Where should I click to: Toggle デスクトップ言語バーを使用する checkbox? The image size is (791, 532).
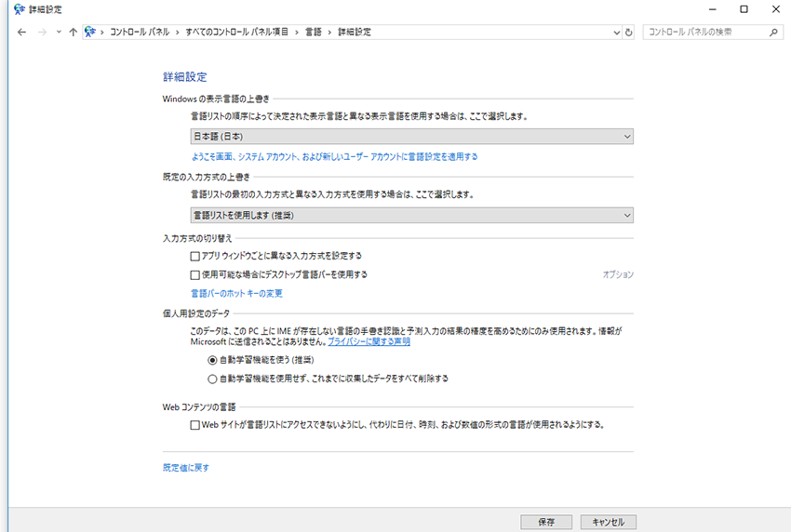(x=195, y=274)
